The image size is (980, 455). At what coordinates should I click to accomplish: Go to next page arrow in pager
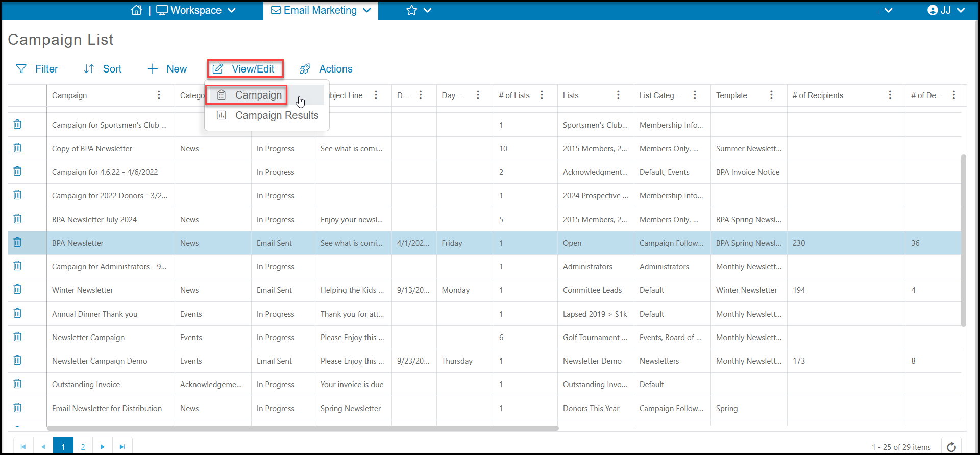[103, 447]
